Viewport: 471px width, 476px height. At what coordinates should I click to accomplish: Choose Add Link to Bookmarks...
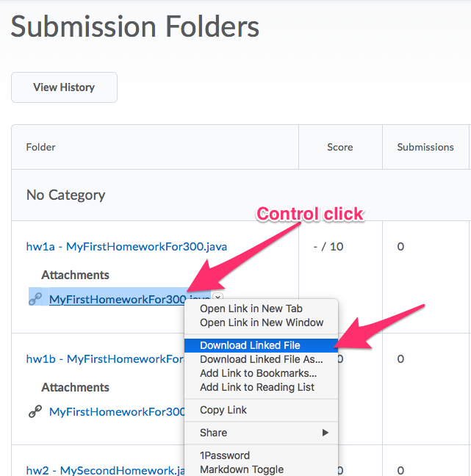pyautogui.click(x=258, y=373)
